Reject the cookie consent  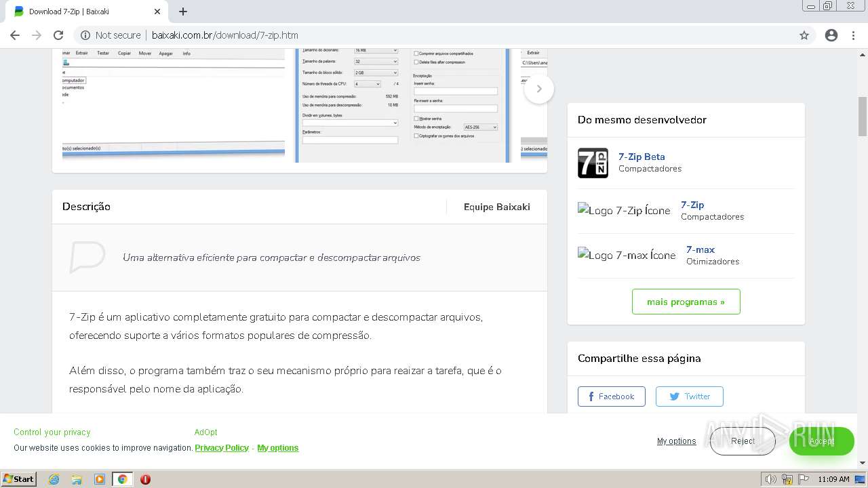(743, 441)
